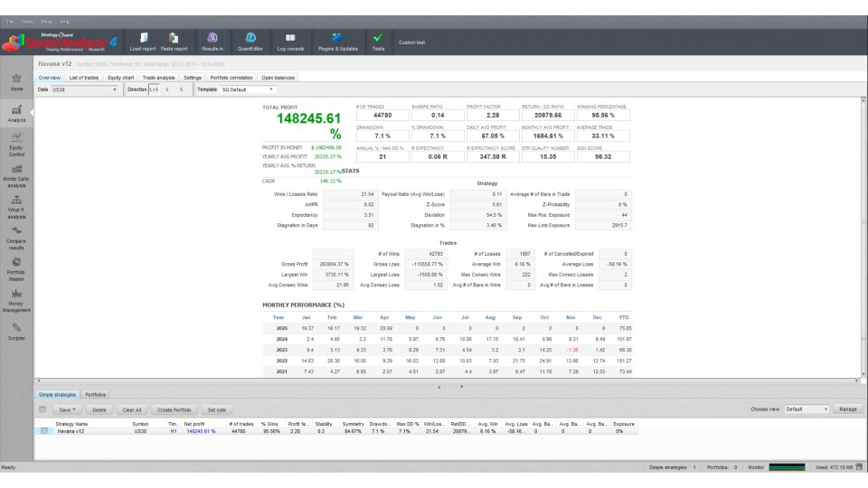
Task: Click the memory Monitor graph in status bar
Action: (x=787, y=467)
